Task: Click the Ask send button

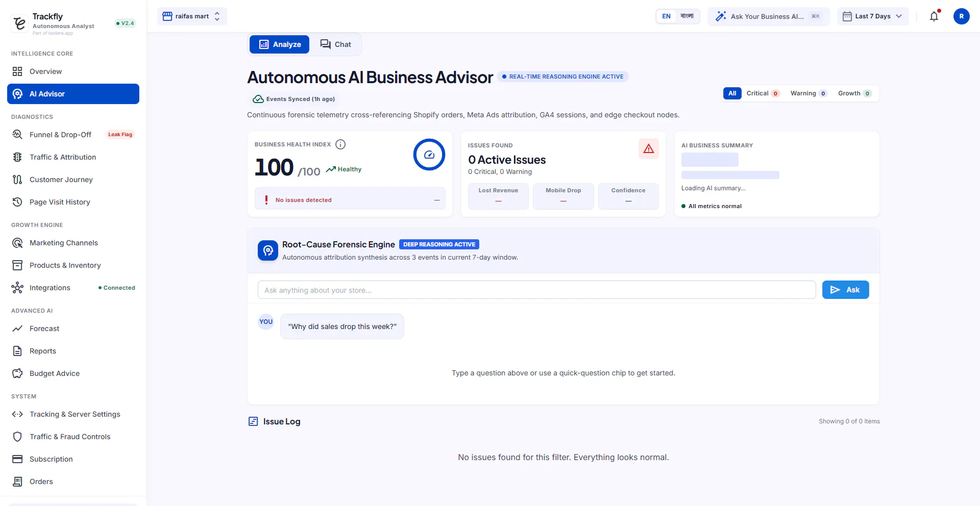Action: (x=845, y=290)
